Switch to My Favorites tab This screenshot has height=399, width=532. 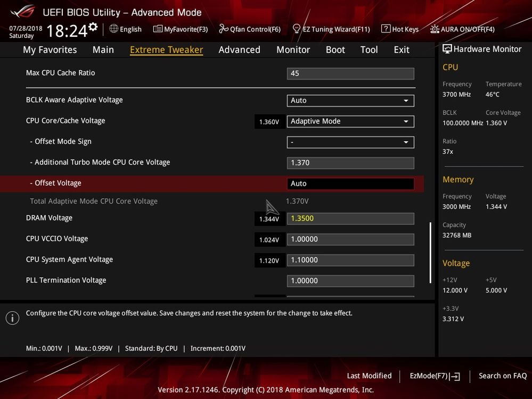tap(50, 50)
